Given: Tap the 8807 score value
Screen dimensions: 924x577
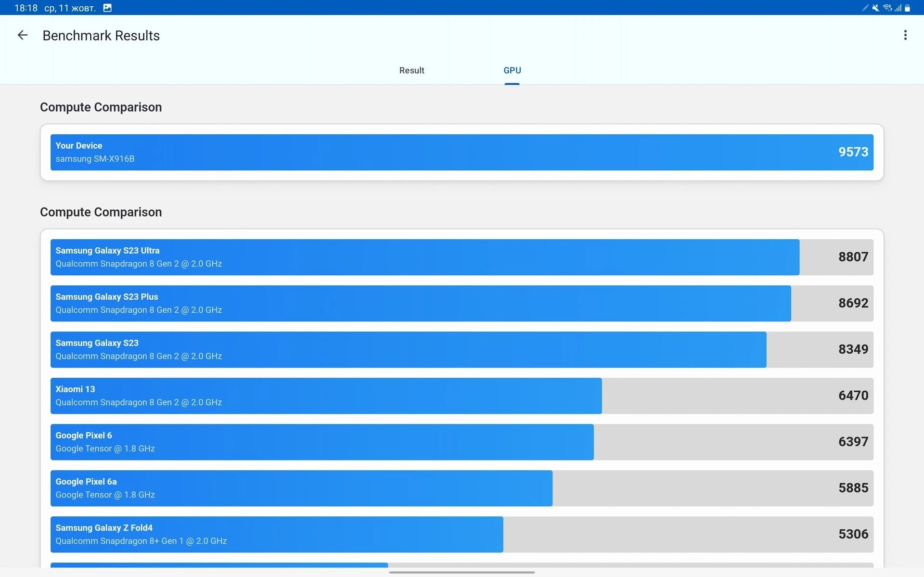Looking at the screenshot, I should click(x=853, y=257).
